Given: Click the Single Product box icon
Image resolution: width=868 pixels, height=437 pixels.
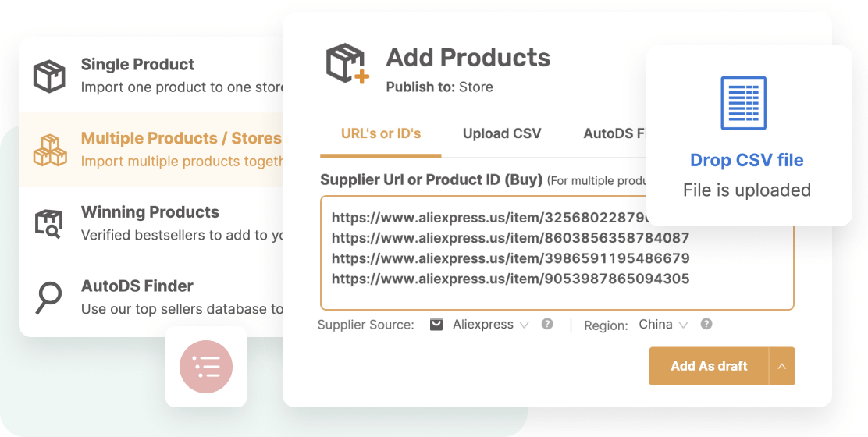Looking at the screenshot, I should tap(49, 76).
